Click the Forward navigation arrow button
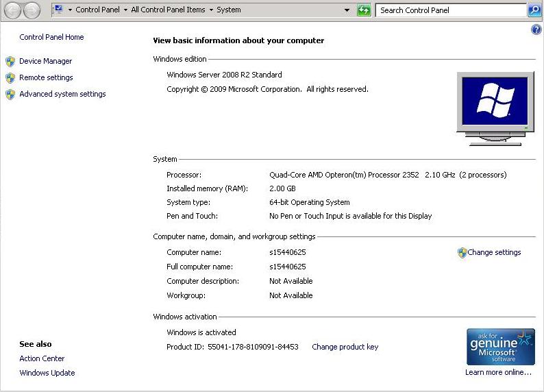This screenshot has height=392, width=544. pyautogui.click(x=32, y=10)
